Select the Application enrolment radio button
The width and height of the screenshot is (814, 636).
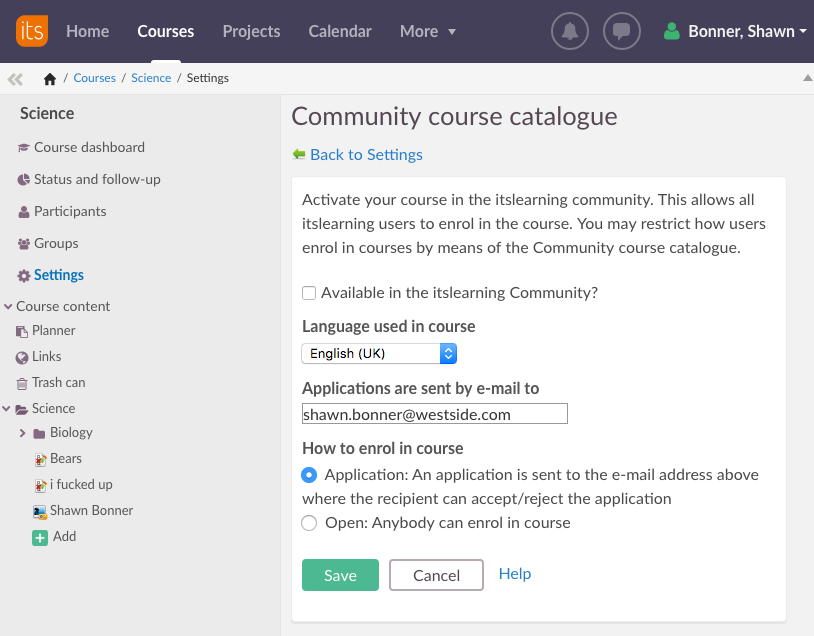(x=309, y=475)
